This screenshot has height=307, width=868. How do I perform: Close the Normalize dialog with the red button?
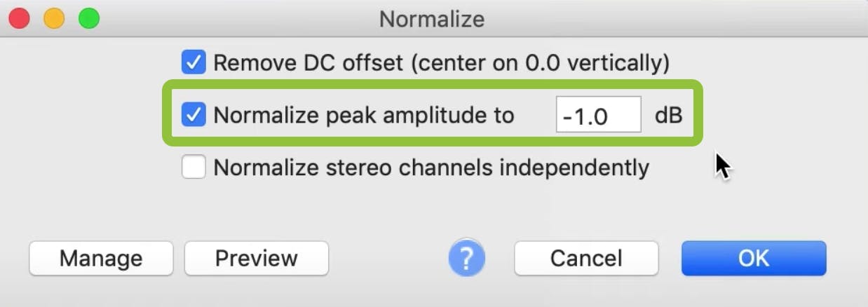click(19, 18)
